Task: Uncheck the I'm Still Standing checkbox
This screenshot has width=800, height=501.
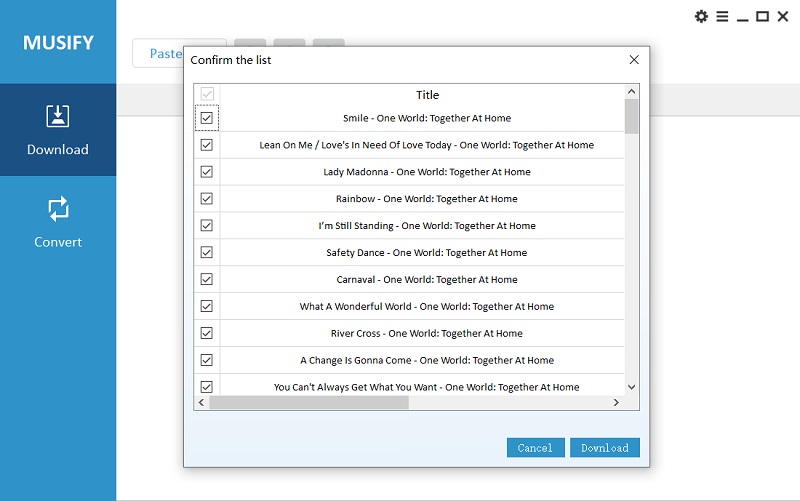Action: click(207, 226)
